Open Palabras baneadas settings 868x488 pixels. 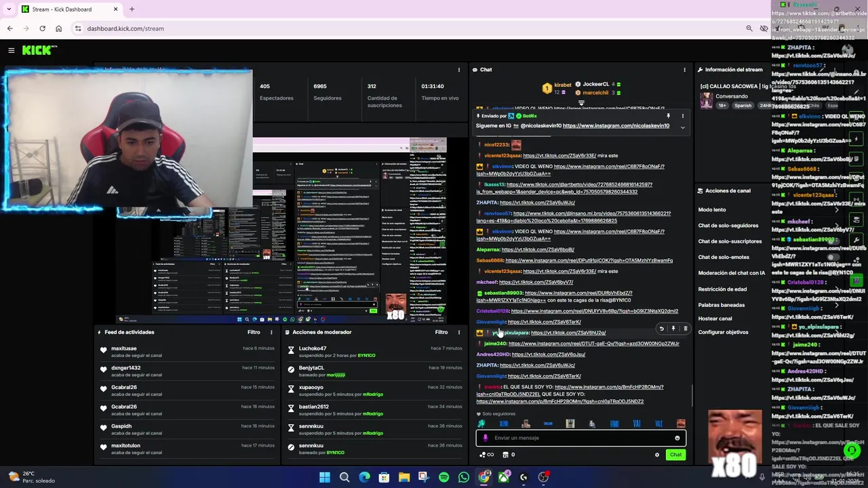pyautogui.click(x=722, y=305)
